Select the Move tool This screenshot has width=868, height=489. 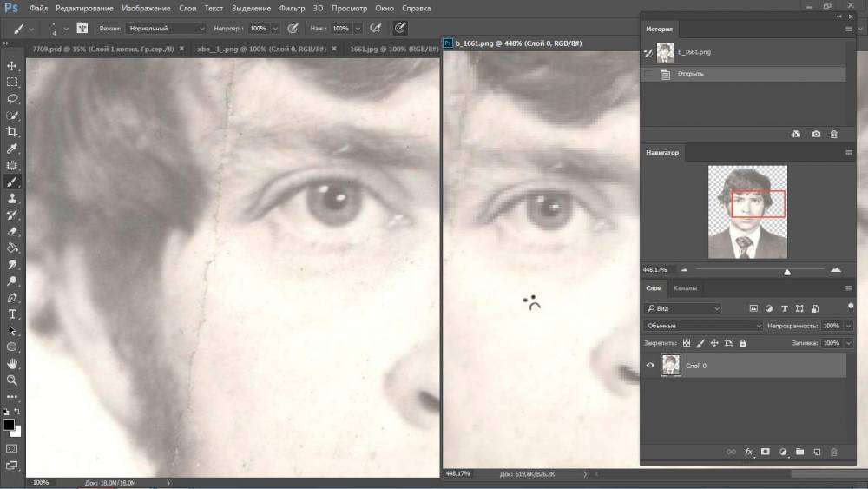pyautogui.click(x=12, y=66)
